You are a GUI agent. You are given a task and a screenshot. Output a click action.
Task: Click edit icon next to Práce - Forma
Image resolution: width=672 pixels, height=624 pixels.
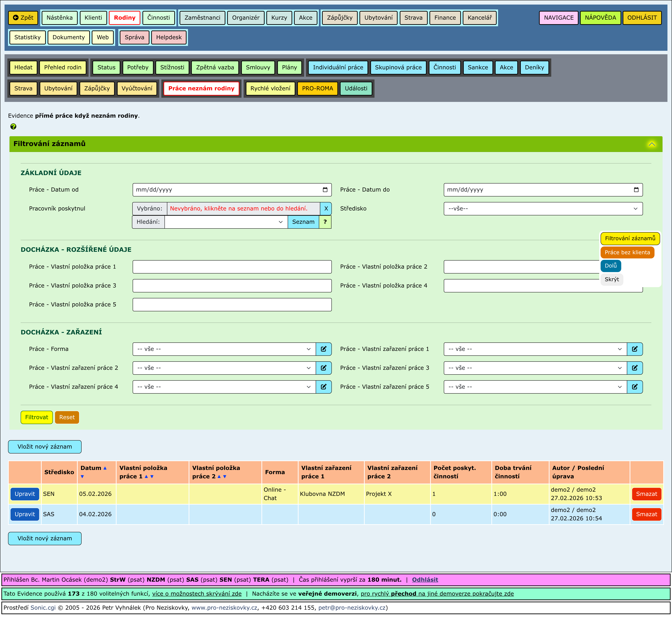coord(323,349)
